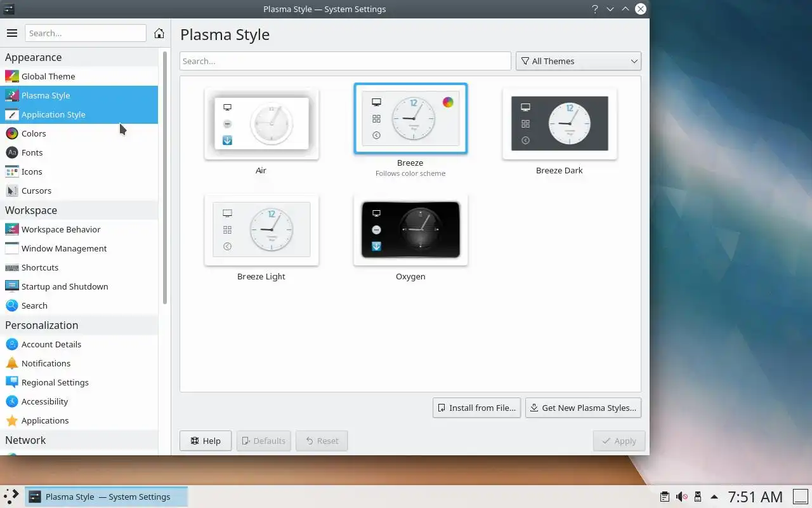Viewport: 812px width, 508px height.
Task: Click the Application Style pencil icon
Action: pos(11,114)
